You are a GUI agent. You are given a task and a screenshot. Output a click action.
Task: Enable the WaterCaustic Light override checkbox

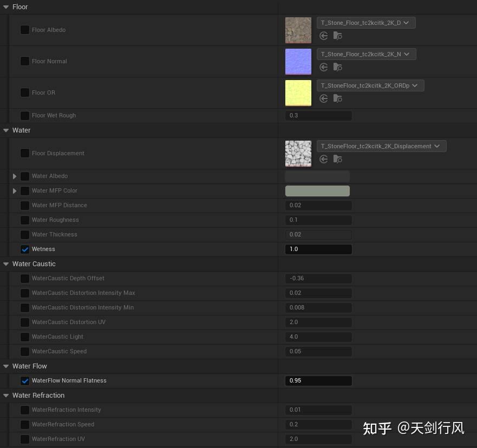[x=24, y=337]
